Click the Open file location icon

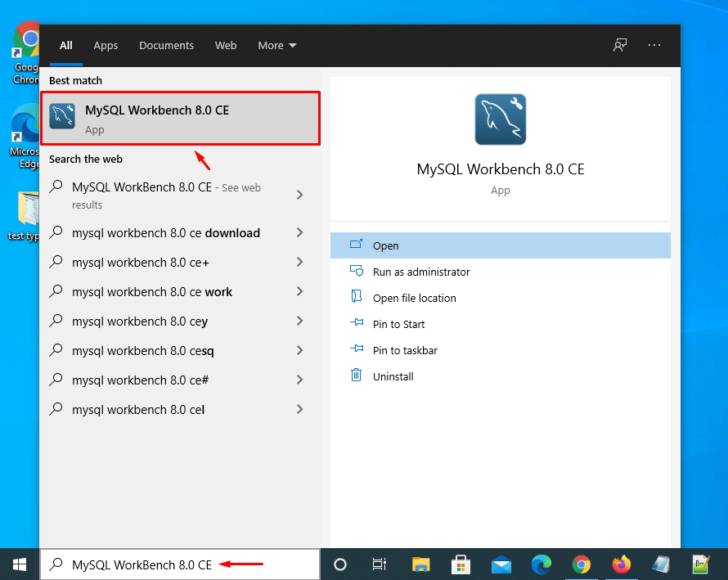356,297
